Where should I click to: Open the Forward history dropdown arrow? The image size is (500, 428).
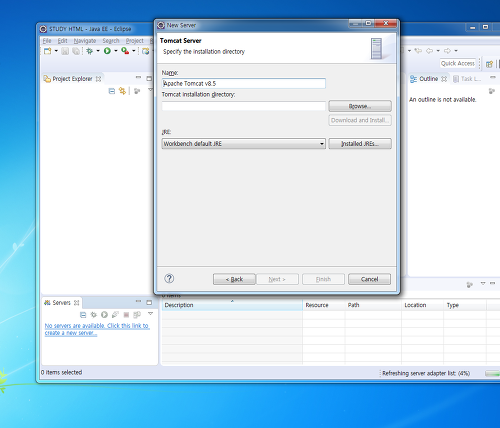tap(456, 51)
